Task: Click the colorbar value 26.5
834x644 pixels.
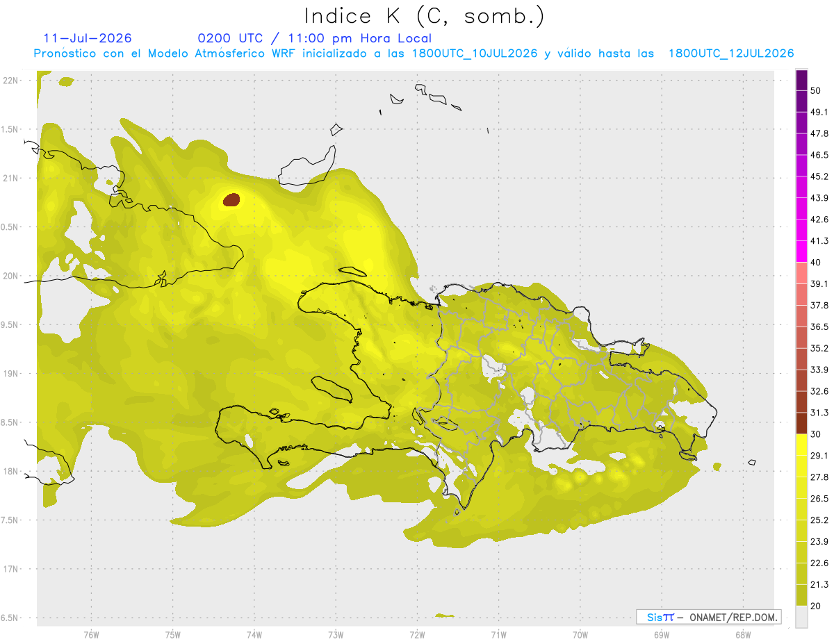Action: (819, 499)
